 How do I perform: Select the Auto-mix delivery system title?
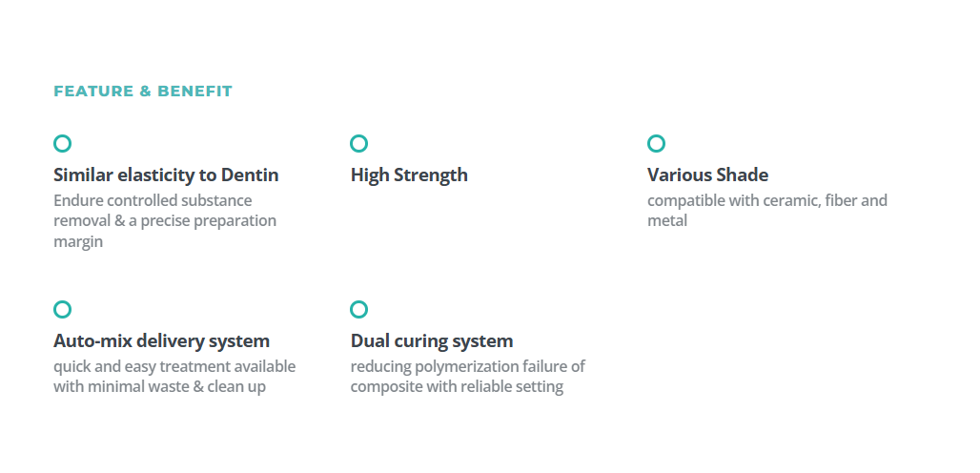162,341
